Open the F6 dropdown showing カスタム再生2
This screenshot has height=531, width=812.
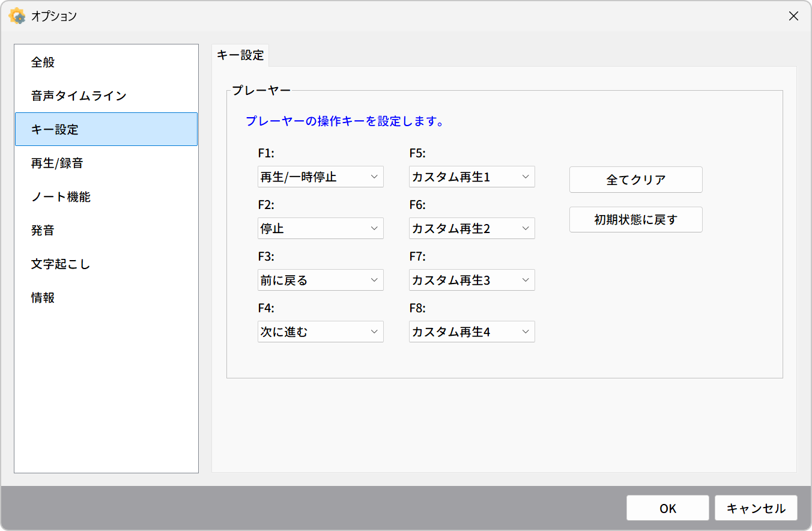point(472,229)
